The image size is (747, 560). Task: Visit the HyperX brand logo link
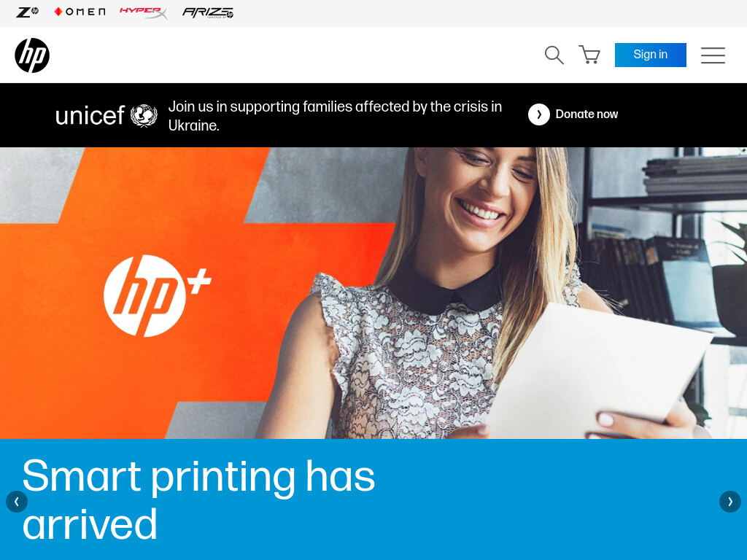(x=144, y=13)
